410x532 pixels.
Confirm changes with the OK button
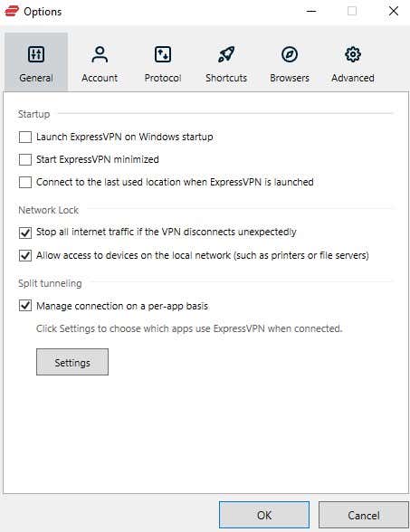[264, 515]
